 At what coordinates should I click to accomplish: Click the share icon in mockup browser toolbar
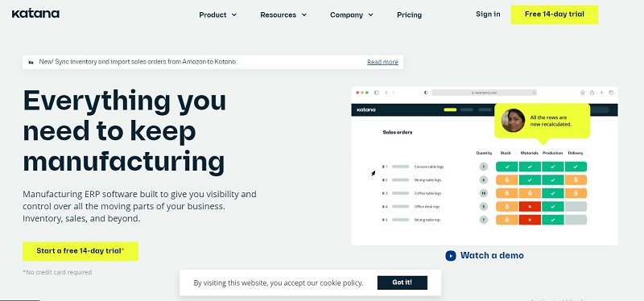tap(592, 93)
